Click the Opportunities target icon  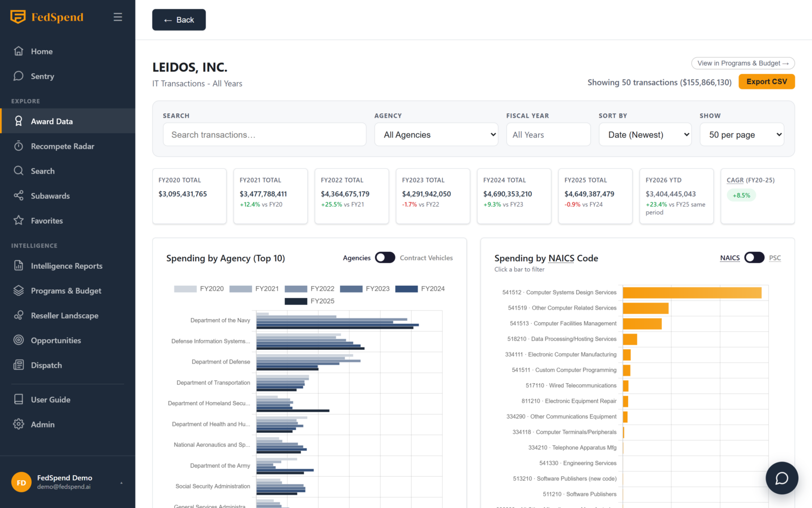click(19, 340)
